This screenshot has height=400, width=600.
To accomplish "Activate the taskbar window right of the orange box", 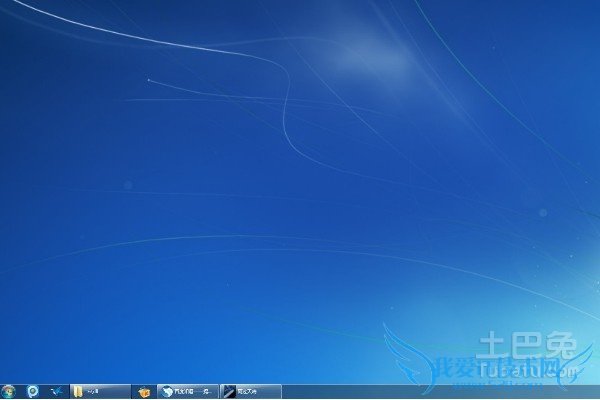I will (188, 392).
